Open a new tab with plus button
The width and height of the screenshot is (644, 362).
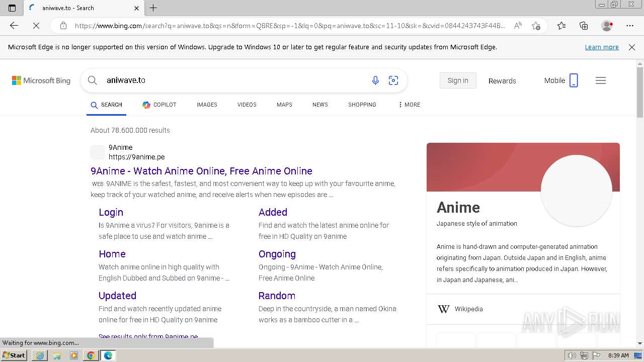click(x=153, y=8)
